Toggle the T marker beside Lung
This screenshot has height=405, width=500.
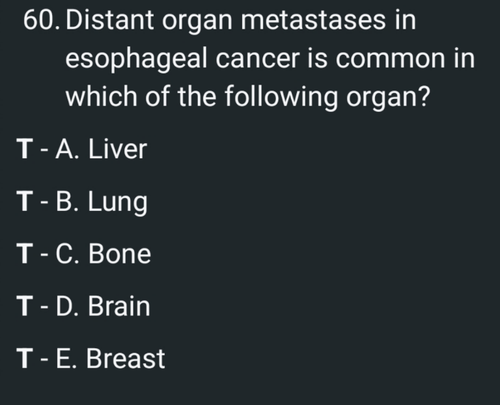click(25, 201)
